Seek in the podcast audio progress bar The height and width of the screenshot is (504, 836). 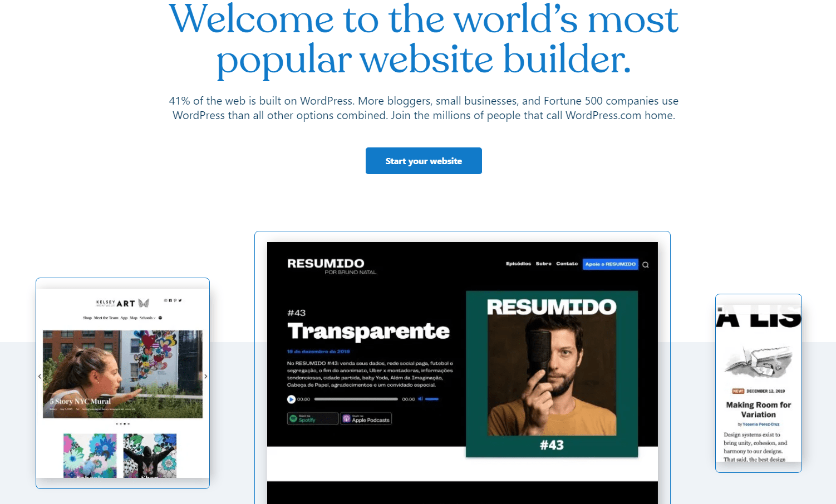point(356,399)
